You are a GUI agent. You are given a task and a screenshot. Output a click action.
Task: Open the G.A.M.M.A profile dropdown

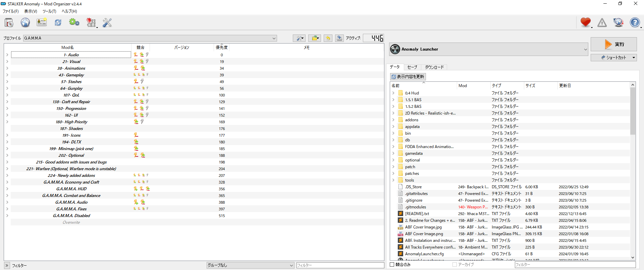tap(150, 38)
